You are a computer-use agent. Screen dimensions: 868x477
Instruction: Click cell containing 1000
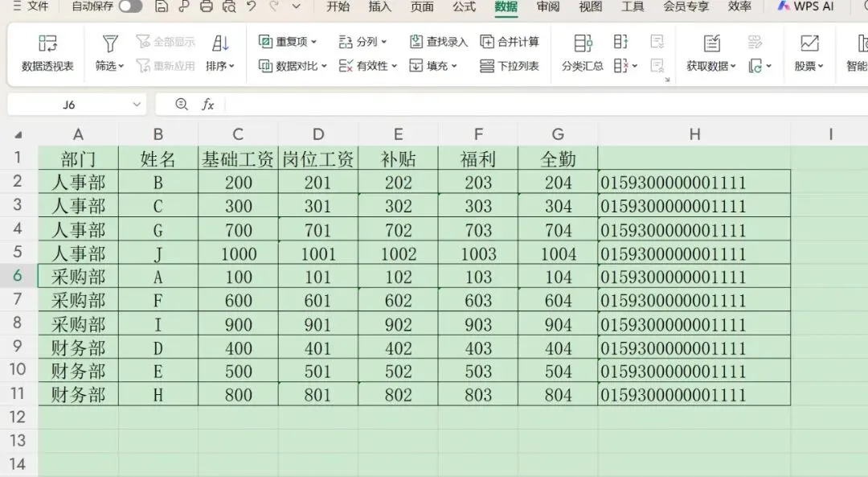click(238, 253)
